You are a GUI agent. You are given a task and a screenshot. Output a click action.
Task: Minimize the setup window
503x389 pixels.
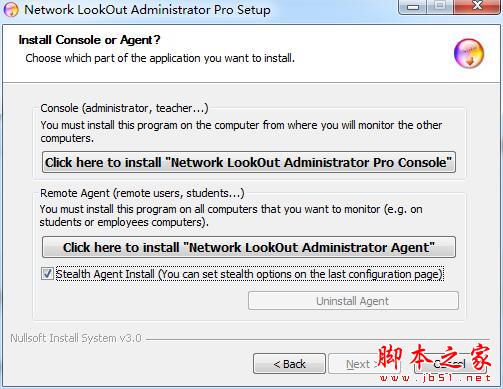click(413, 7)
